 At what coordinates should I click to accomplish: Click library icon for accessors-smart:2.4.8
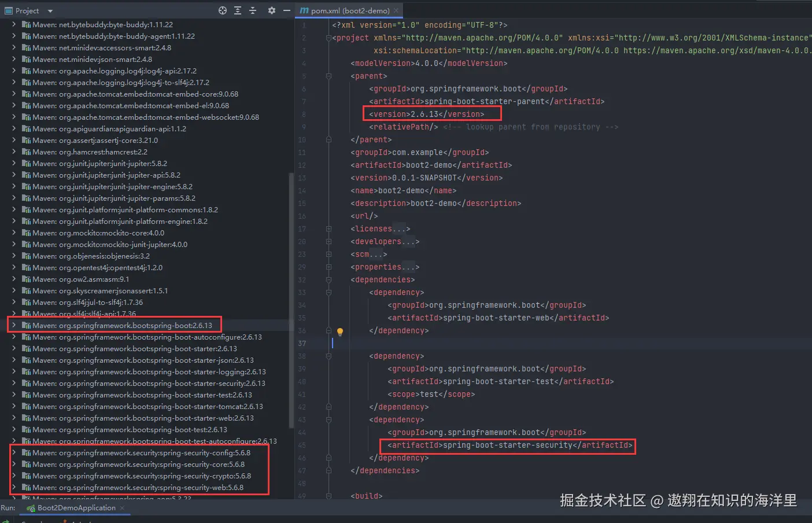pyautogui.click(x=26, y=48)
